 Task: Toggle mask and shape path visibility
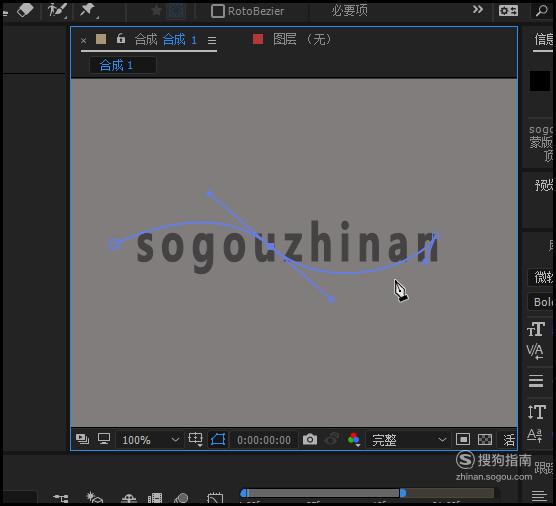[x=218, y=440]
